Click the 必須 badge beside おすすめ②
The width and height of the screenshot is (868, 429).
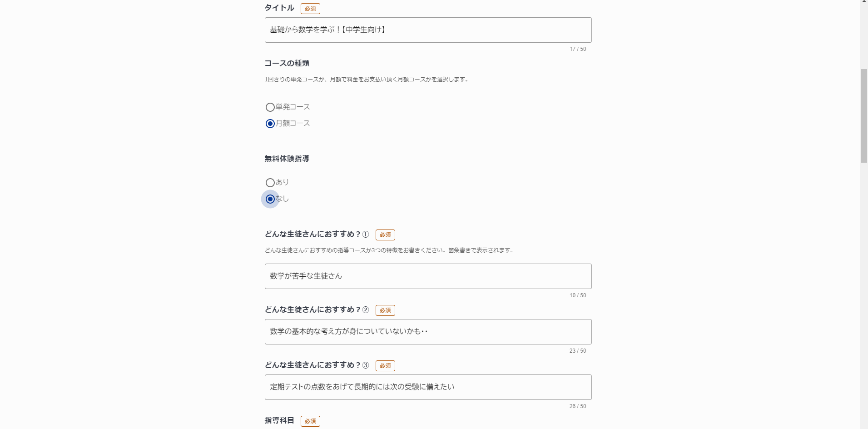coord(385,310)
